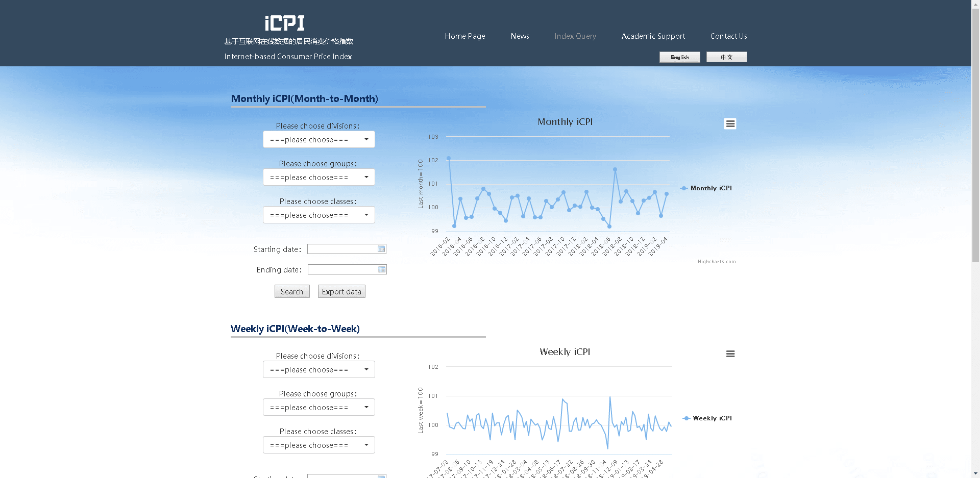Open the Academic Support section
Viewport: 980px width, 478px height.
pos(653,36)
